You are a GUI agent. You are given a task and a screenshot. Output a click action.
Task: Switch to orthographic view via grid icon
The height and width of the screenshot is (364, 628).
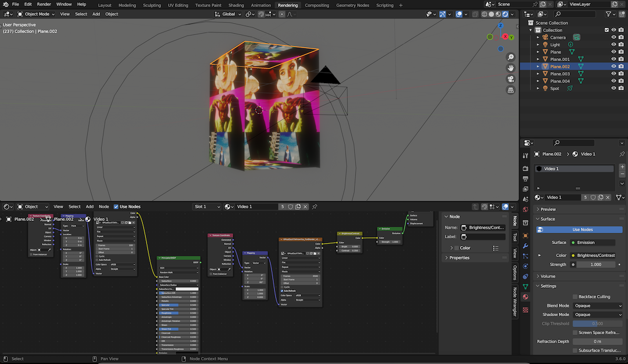pos(511,90)
